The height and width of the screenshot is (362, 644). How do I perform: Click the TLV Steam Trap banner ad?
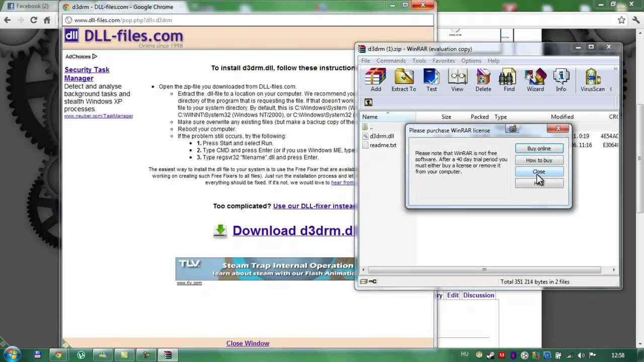tap(265, 269)
